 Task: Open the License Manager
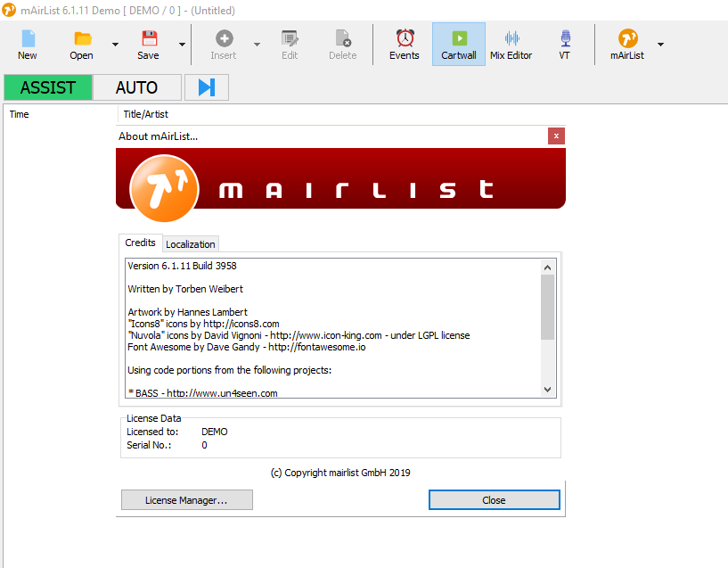coord(186,499)
